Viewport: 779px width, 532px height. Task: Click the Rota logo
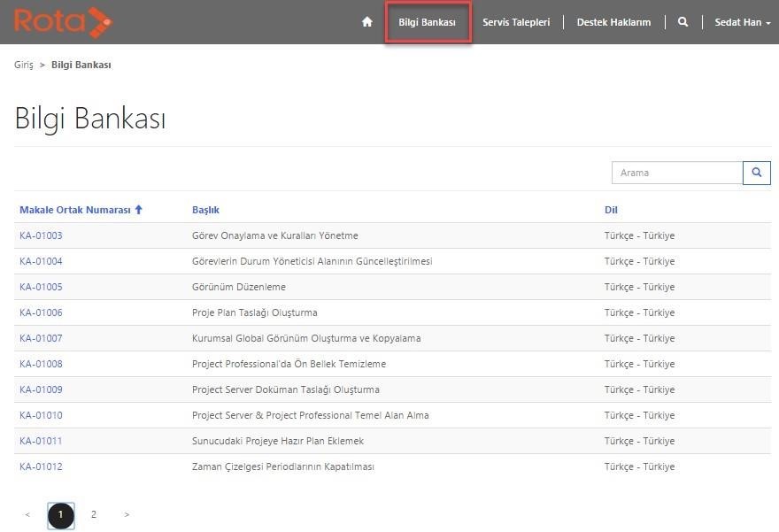[63, 22]
